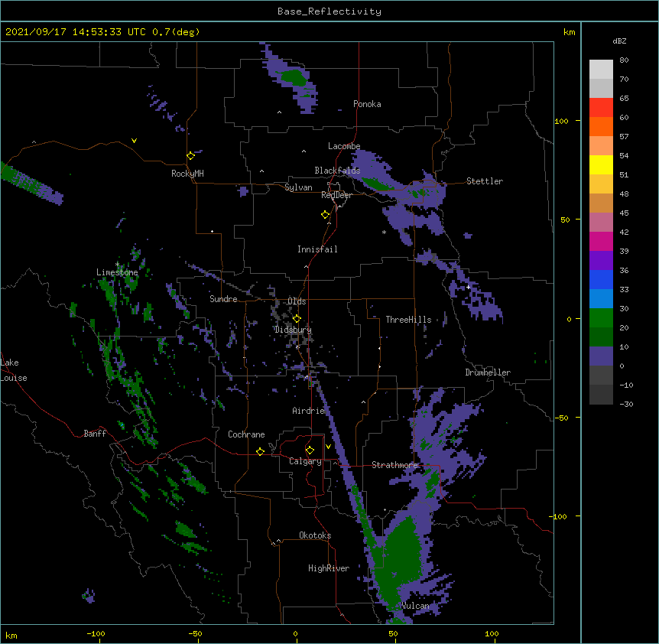659x644 pixels.
Task: Click the Strathmore label
Action: click(394, 465)
